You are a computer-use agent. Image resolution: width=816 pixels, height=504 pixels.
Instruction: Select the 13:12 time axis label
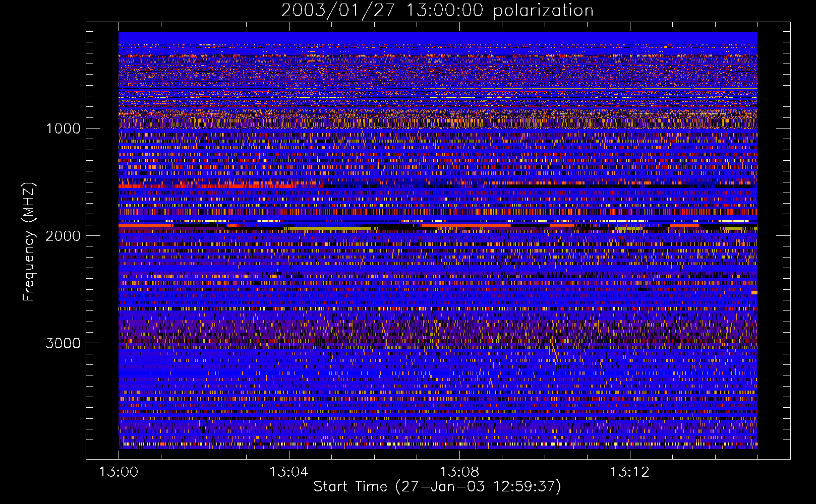tap(629, 472)
